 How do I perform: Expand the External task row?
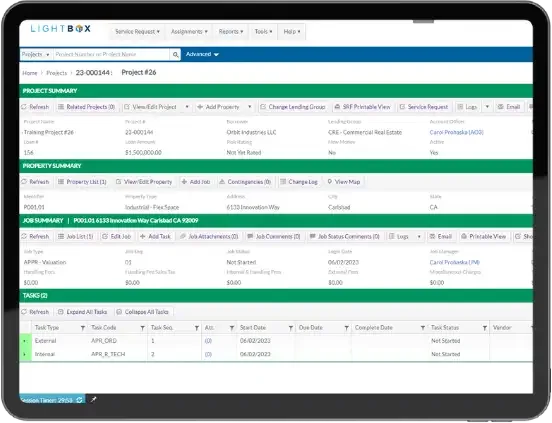[x=25, y=341]
